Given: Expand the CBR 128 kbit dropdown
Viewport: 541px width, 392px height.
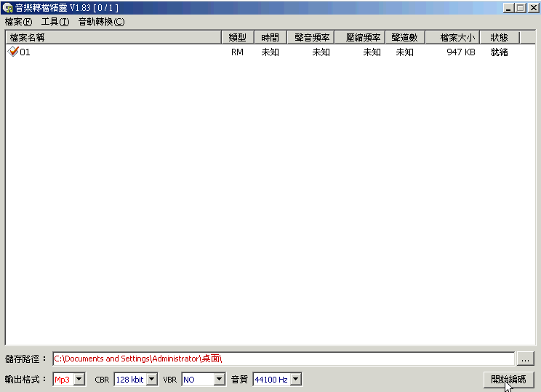Looking at the screenshot, I should (x=151, y=379).
